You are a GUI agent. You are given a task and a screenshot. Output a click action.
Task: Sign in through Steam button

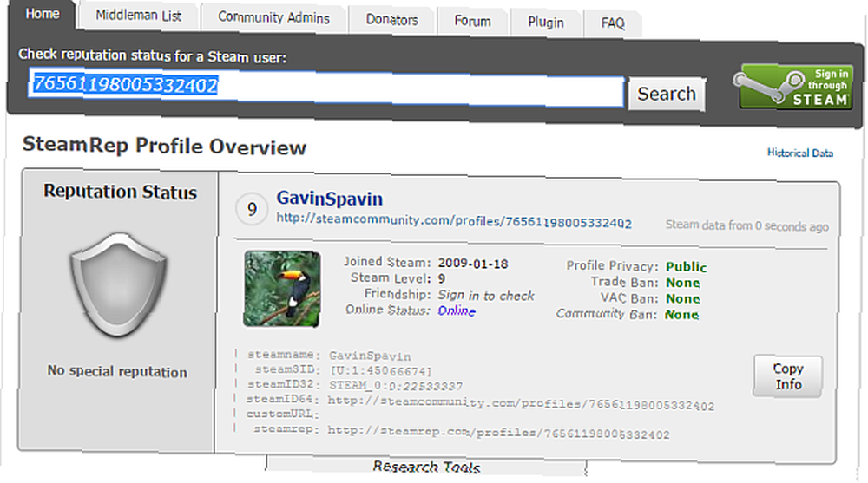[794, 87]
